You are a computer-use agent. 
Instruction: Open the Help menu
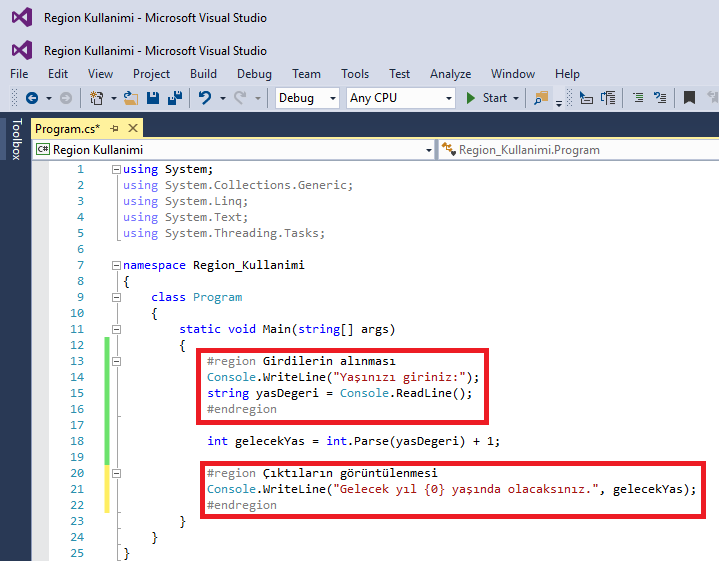(567, 74)
